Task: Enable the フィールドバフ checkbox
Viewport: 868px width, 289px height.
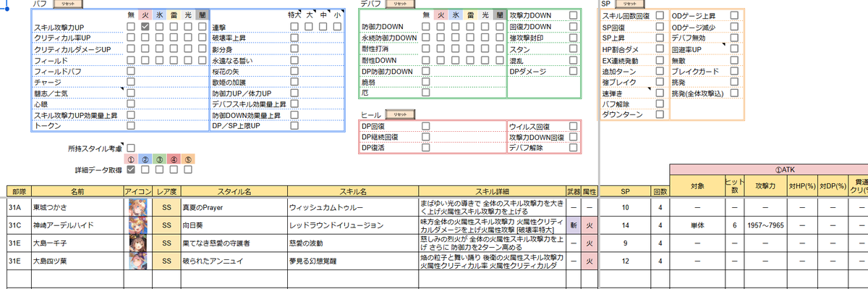Action: pyautogui.click(x=131, y=71)
